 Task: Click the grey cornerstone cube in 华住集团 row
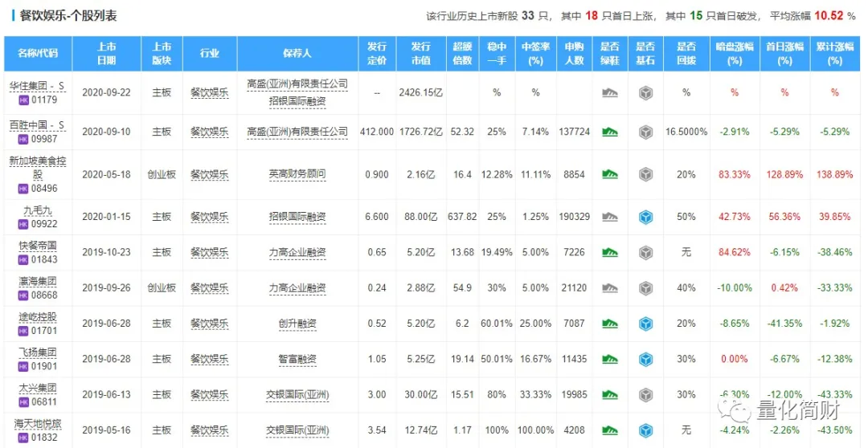[645, 93]
